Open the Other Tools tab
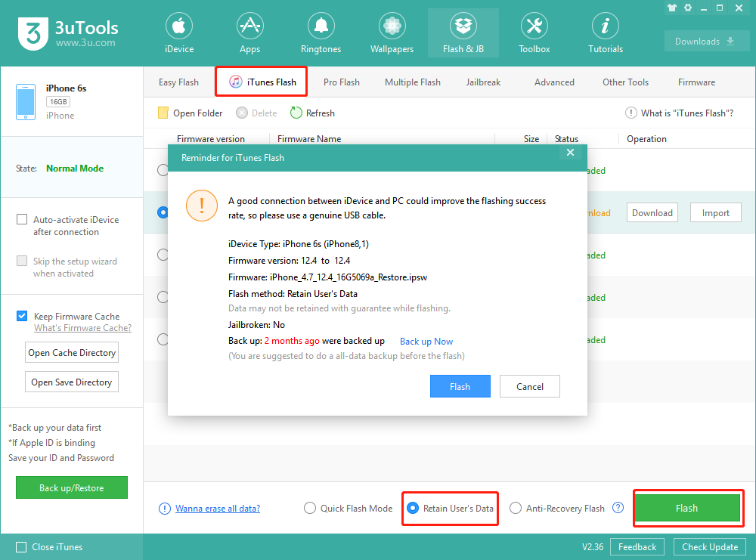Viewport: 756px width, 560px height. (625, 82)
